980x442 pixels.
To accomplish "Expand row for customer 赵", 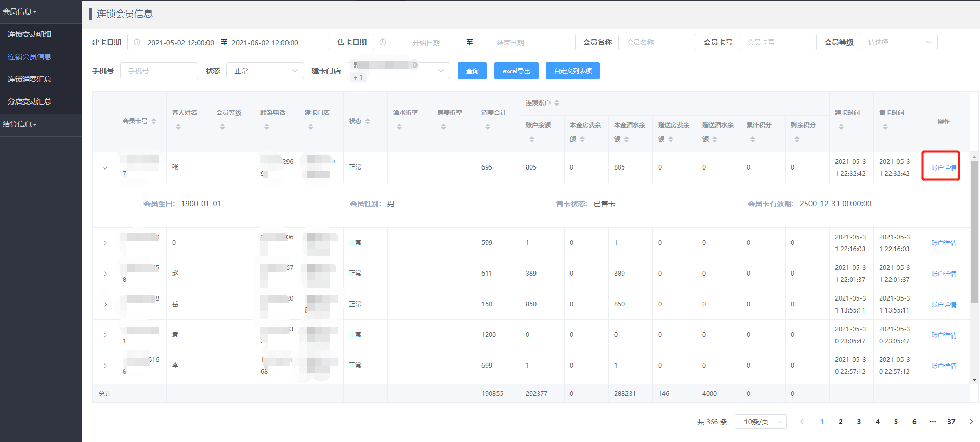I will point(105,274).
